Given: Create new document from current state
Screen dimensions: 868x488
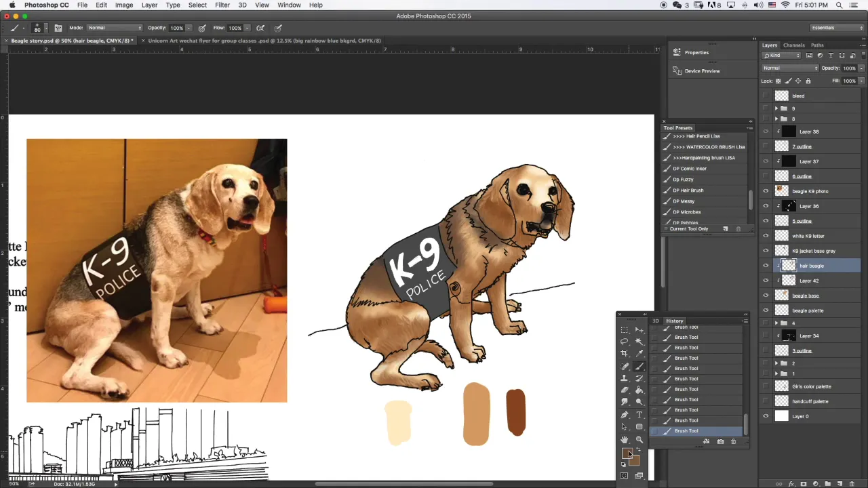Looking at the screenshot, I should pos(706,441).
